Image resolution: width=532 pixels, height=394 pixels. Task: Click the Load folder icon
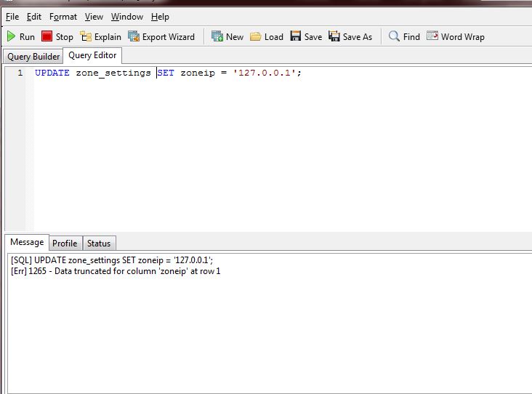(256, 36)
